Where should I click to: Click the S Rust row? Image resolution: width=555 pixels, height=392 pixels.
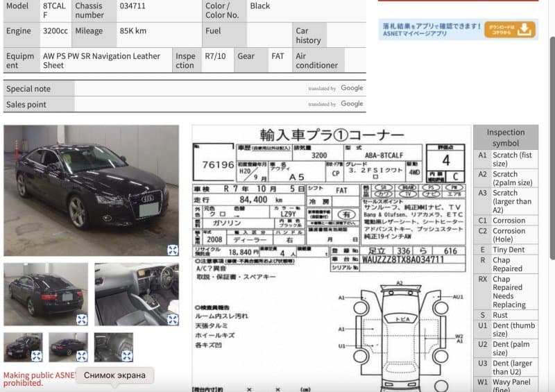click(x=506, y=315)
